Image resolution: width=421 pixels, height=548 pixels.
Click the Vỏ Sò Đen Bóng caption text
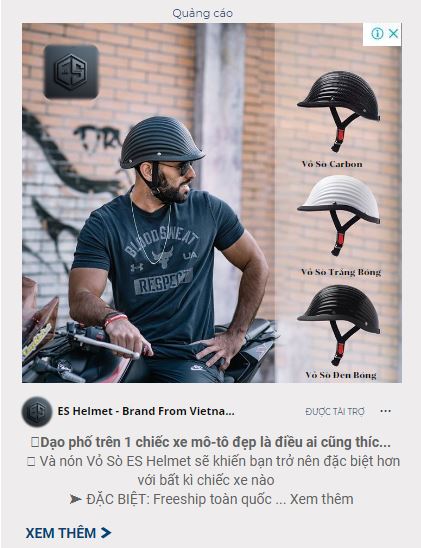(x=341, y=375)
